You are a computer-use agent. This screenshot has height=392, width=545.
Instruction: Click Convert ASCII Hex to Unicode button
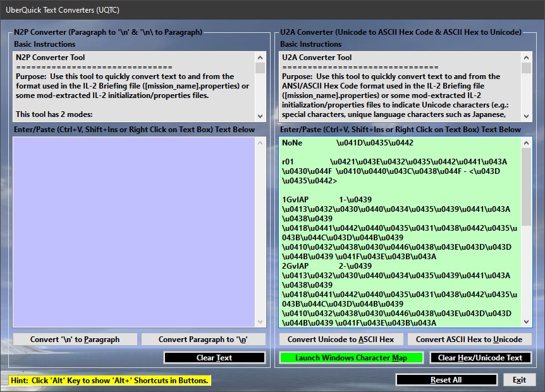coord(469,340)
